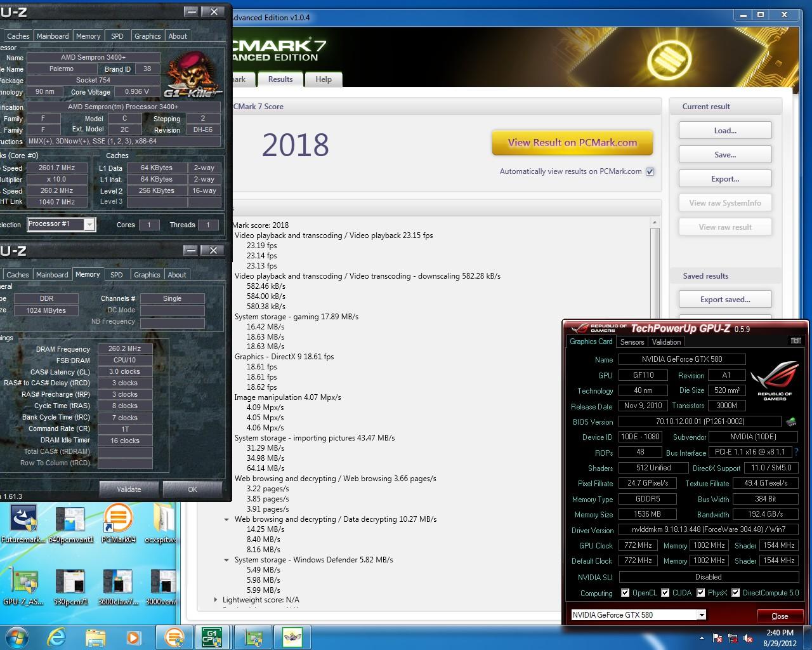Screen dimensions: 812x650
Task: Select the GPU-Z_AS desktop shortcut
Action: [x=23, y=587]
